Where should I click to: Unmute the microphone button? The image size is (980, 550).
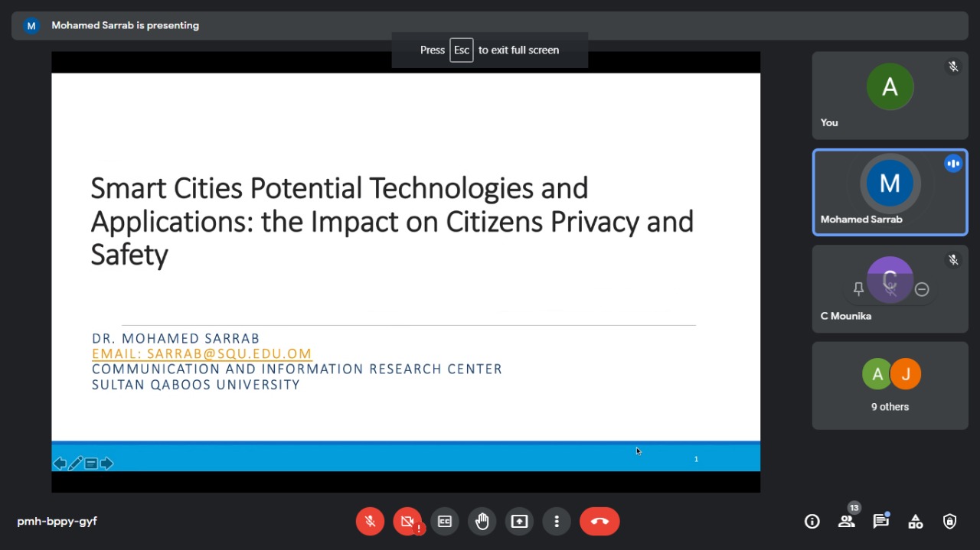point(370,522)
